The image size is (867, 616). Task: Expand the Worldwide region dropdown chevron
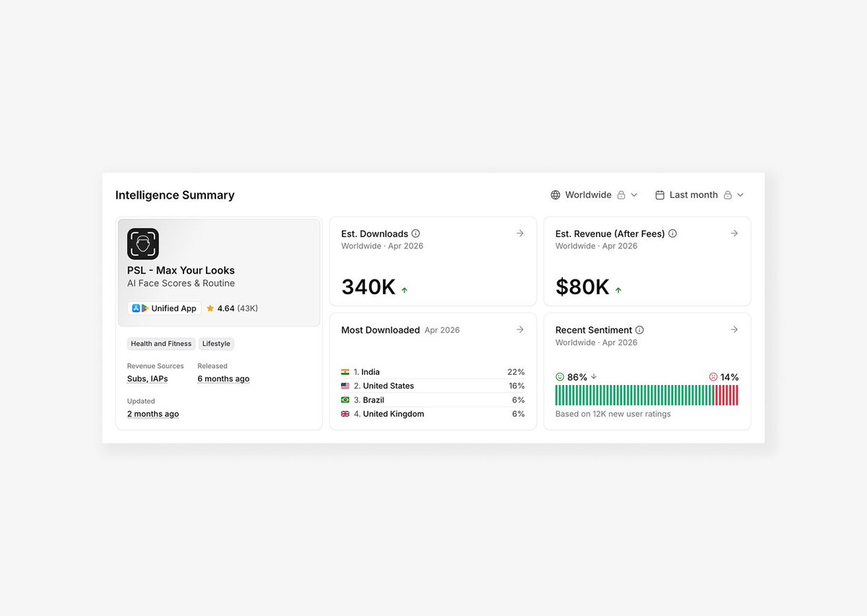(634, 195)
